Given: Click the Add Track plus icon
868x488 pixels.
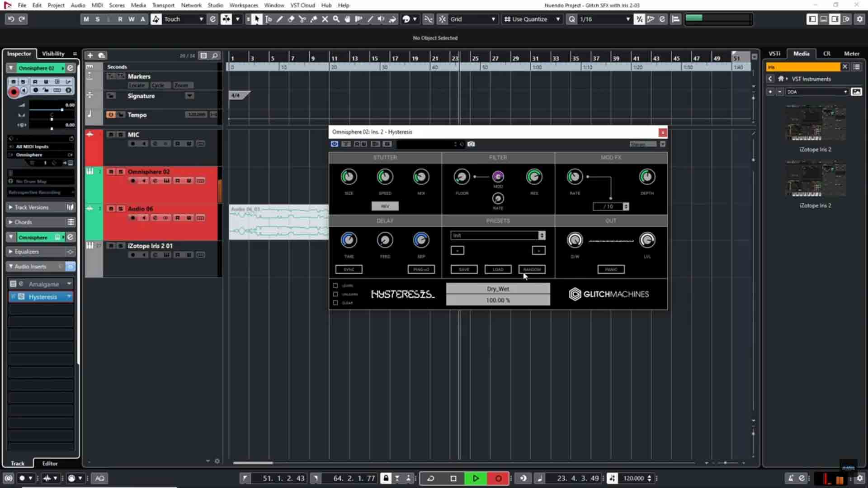Looking at the screenshot, I should tap(90, 55).
